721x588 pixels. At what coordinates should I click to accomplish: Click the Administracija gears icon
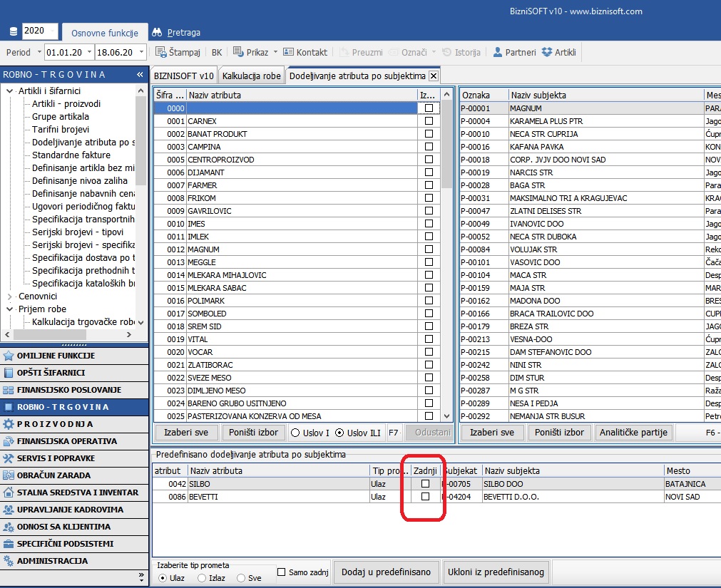click(x=9, y=560)
